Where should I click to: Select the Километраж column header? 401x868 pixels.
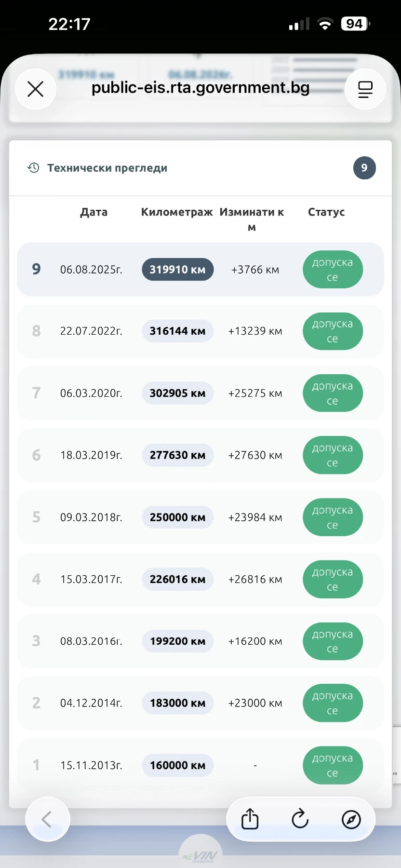[176, 212]
